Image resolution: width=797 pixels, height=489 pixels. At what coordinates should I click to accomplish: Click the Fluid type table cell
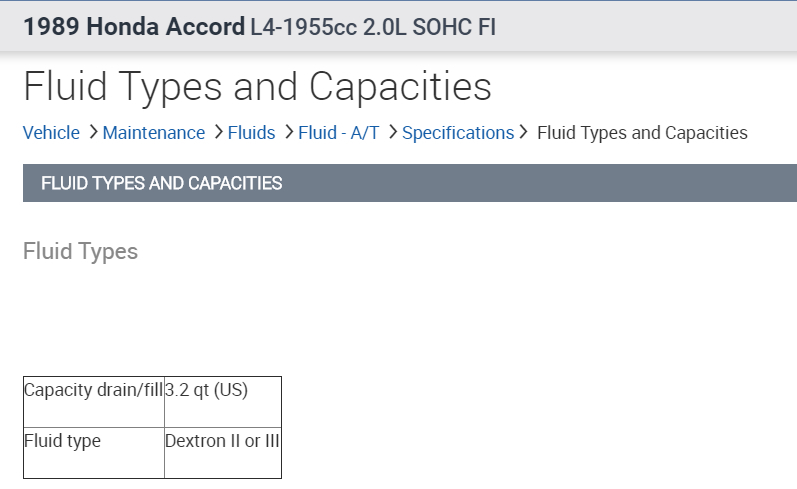coord(62,441)
